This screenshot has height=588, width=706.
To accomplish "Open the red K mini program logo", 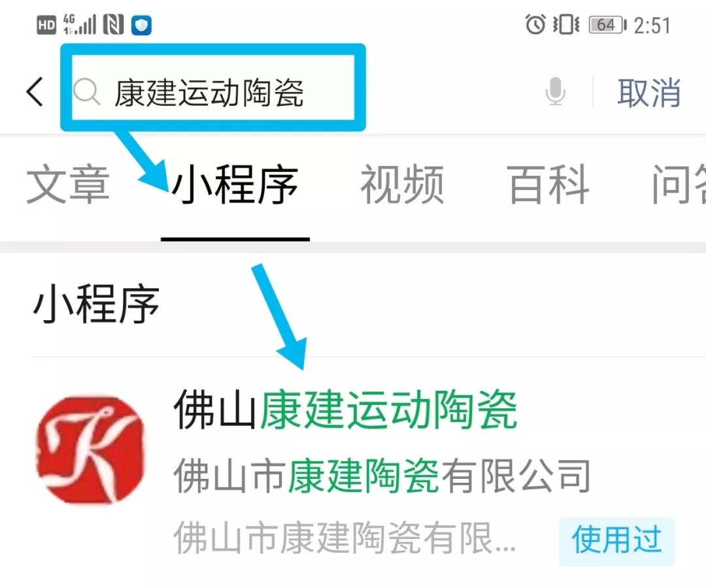I will click(x=90, y=450).
